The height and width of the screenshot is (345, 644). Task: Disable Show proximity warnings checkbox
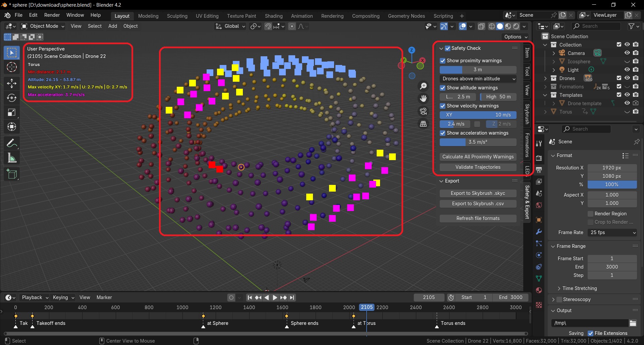[x=442, y=61]
